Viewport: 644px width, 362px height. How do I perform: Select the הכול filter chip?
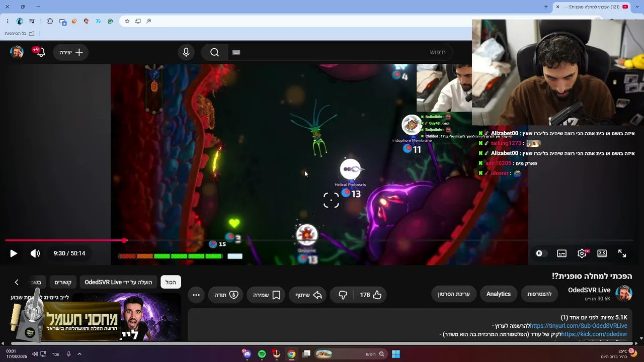pyautogui.click(x=171, y=282)
